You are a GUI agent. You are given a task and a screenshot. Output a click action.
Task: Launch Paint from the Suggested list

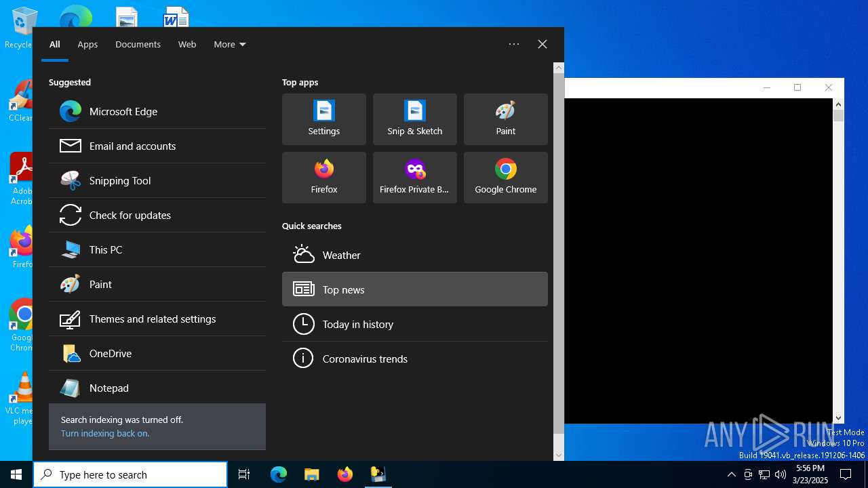[157, 284]
